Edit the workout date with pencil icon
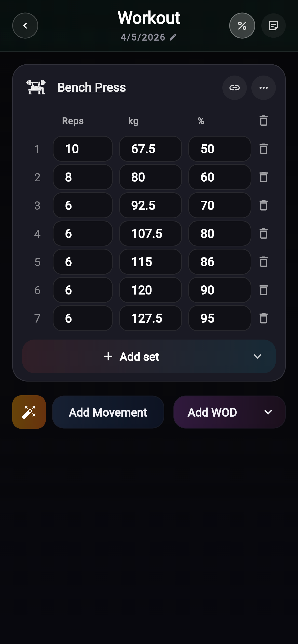This screenshot has width=298, height=644. (173, 37)
